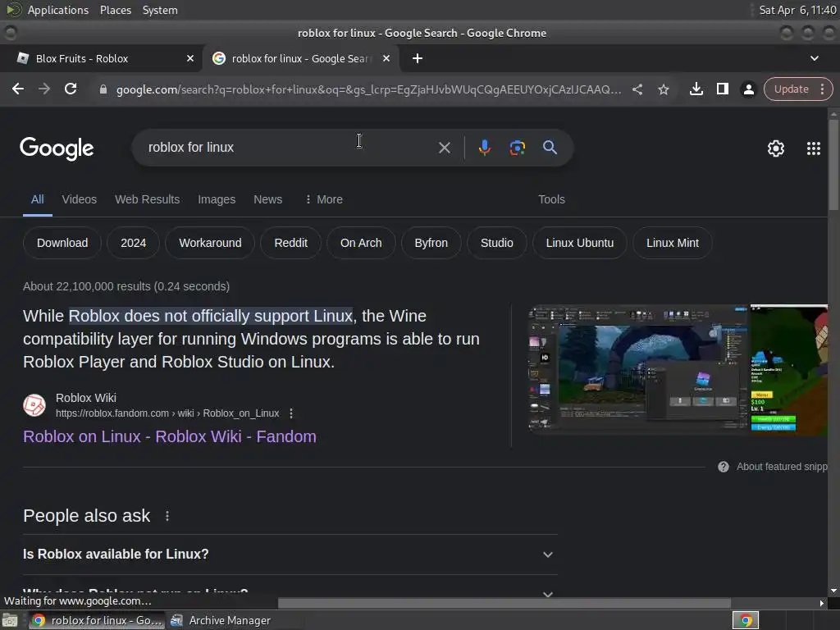This screenshot has width=840, height=630.
Task: Open Chrome downloads icon
Action: coord(696,89)
